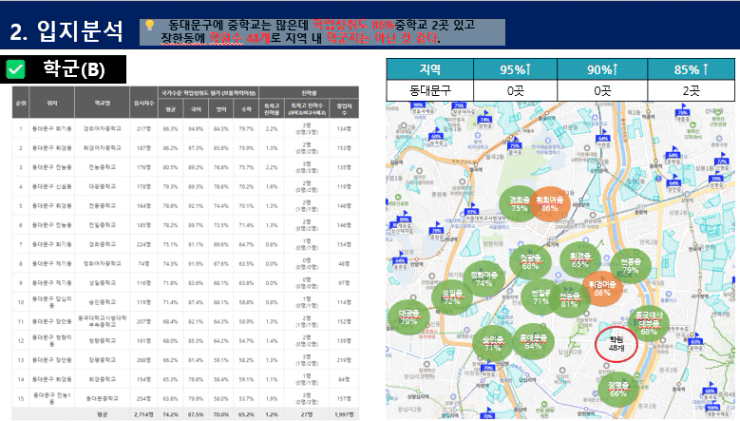Select the slide title 2. 입지분석
This screenshot has height=421, width=740.
[x=67, y=31]
